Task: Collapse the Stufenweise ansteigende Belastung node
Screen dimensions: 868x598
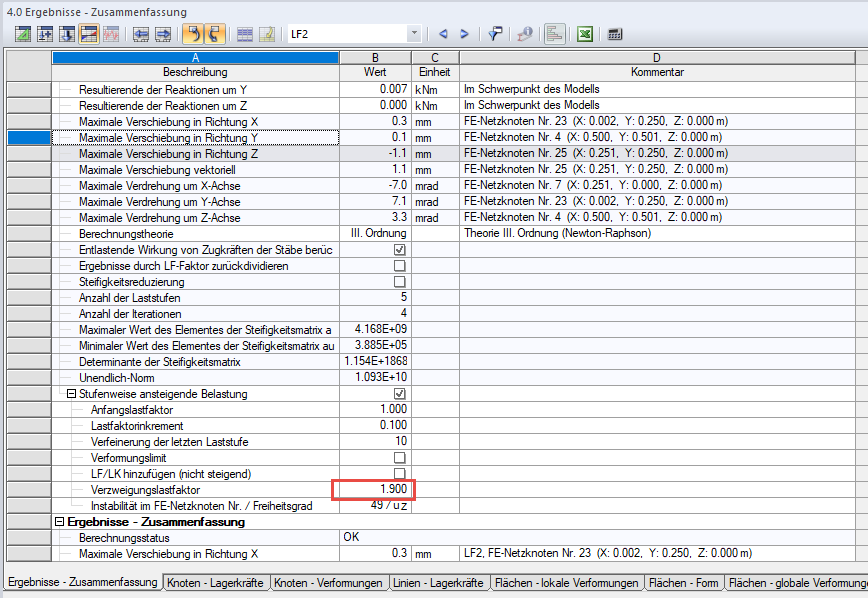Action: coord(71,394)
